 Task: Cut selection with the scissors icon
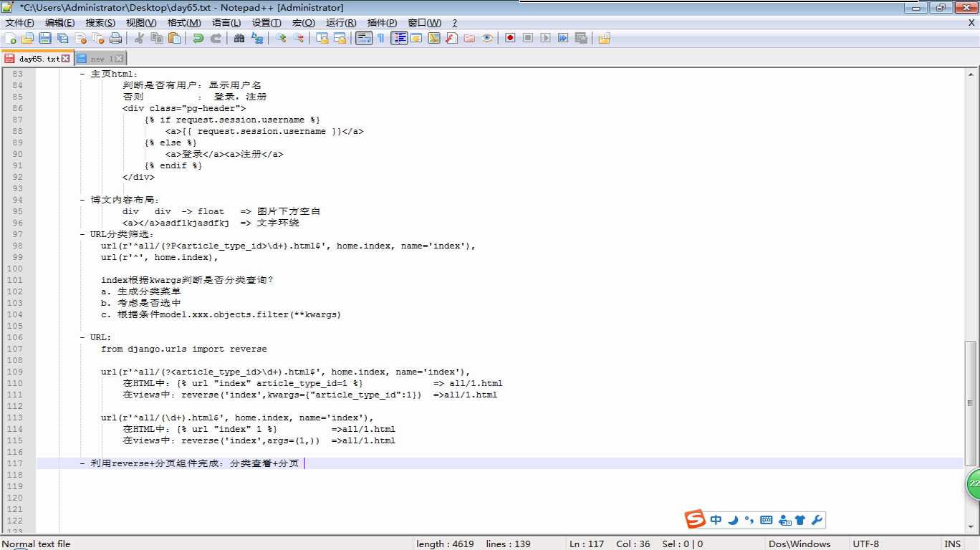[139, 38]
